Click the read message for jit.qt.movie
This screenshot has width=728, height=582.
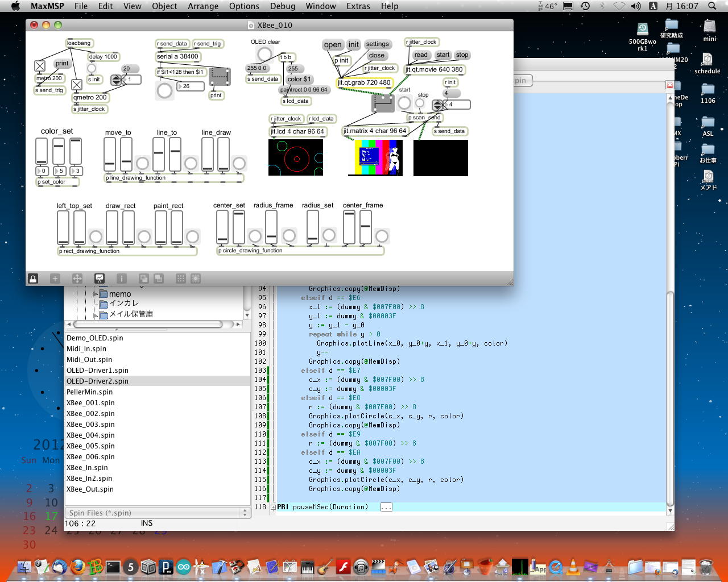click(421, 55)
